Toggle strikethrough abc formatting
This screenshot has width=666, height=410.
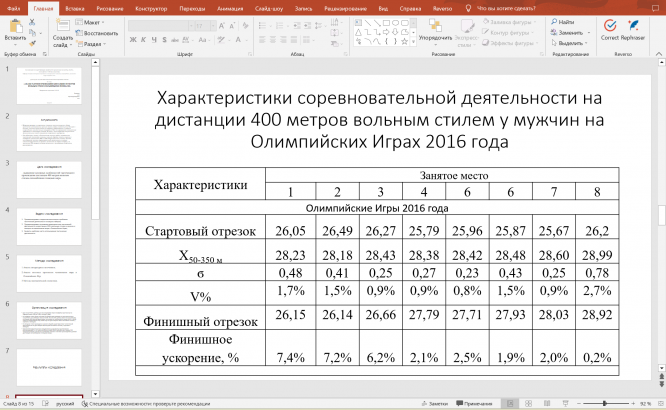(x=175, y=40)
